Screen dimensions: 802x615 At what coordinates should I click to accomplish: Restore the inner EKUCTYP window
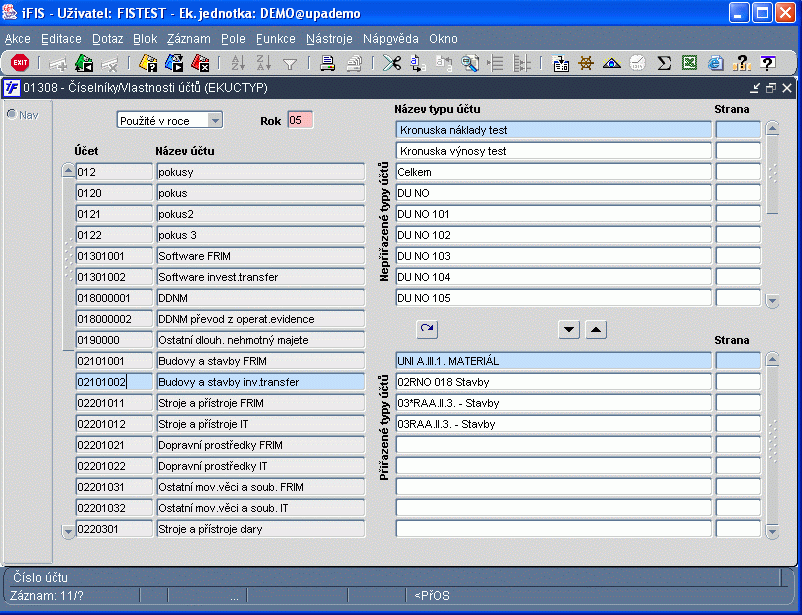coord(771,88)
